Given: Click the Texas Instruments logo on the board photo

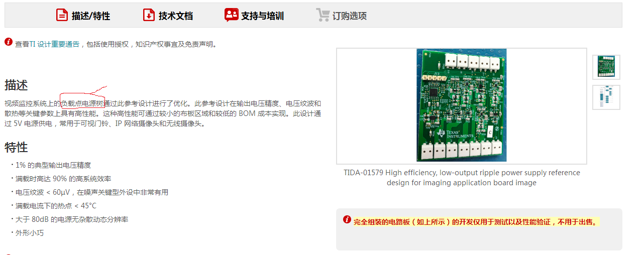Looking at the screenshot, I should 455,134.
